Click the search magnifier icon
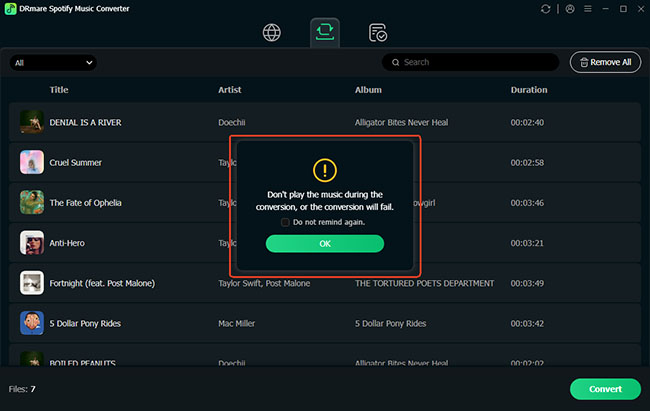 [x=395, y=62]
